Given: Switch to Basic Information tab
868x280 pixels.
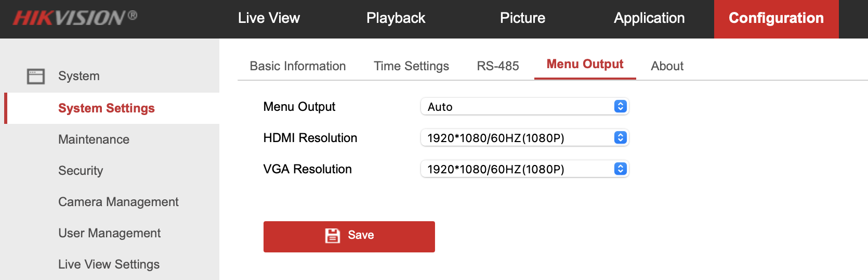Looking at the screenshot, I should tap(298, 66).
